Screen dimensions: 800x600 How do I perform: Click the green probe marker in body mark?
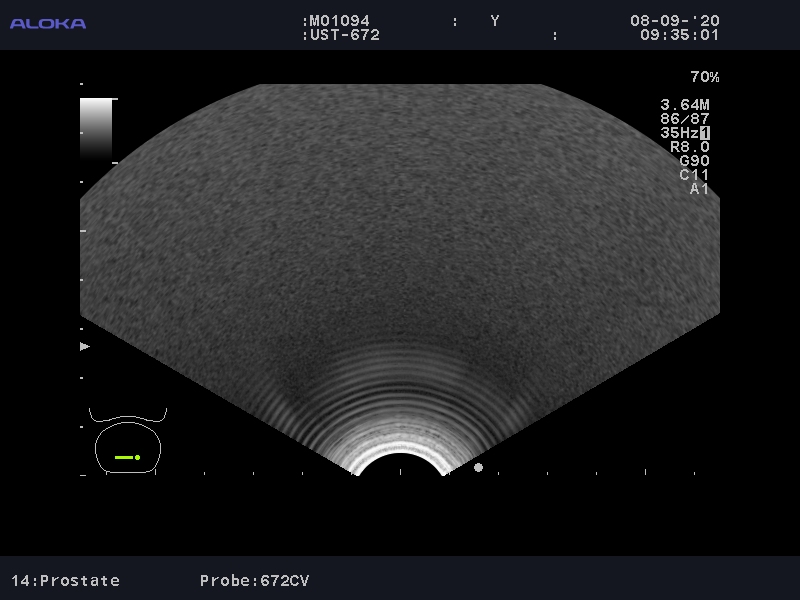point(126,457)
